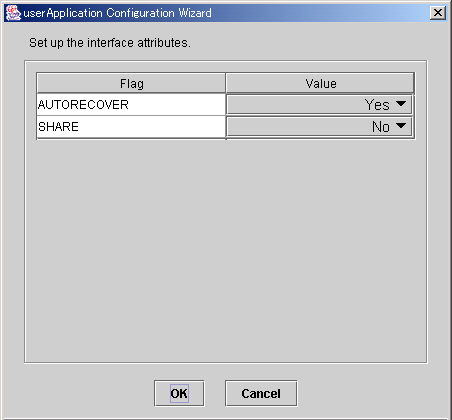Viewport: 452px width, 420px height.
Task: Open the AUTORECOVER value dropdown arrow
Action: tap(401, 104)
